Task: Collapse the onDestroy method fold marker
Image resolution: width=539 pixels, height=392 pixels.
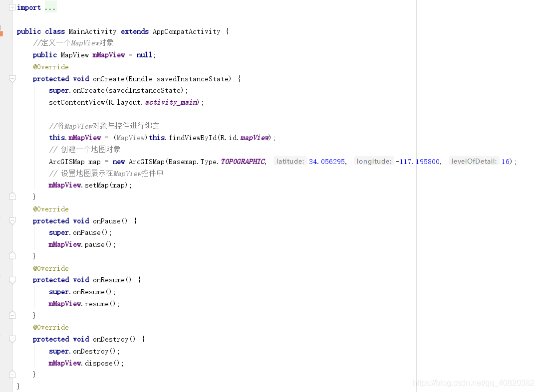Action: [x=12, y=340]
